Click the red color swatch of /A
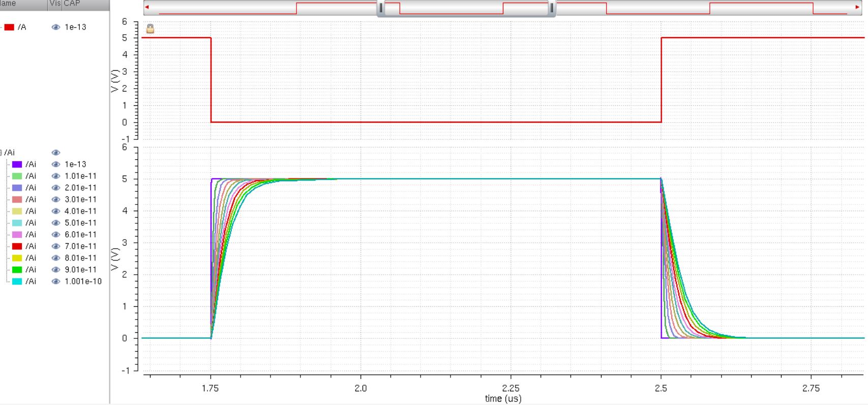Screen dimensions: 868x405 pyautogui.click(x=9, y=27)
